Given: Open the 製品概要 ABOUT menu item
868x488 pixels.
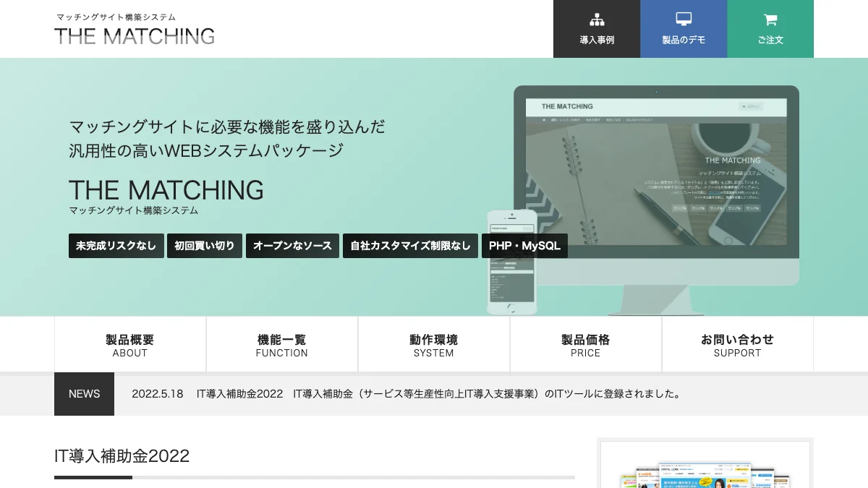Looking at the screenshot, I should (x=130, y=345).
